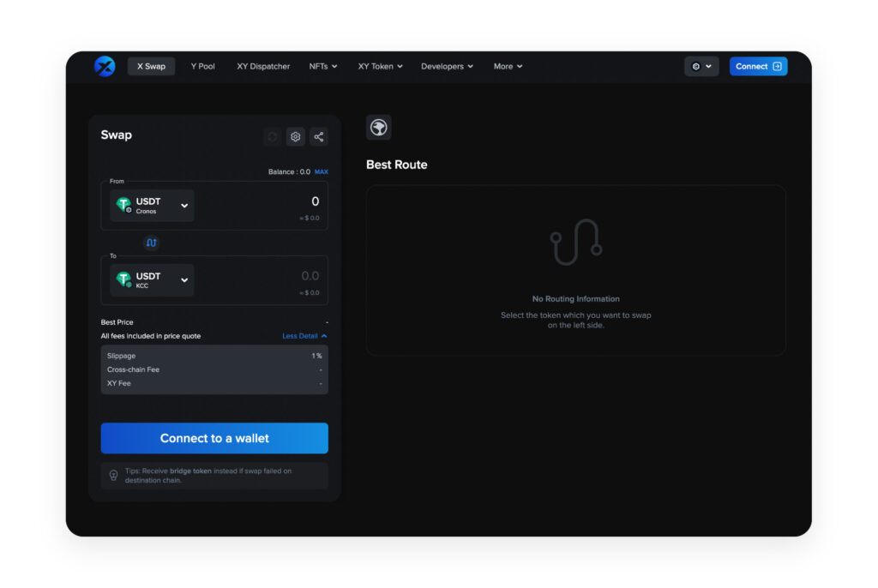The image size is (878, 588).
Task: Expand the XY Token menu
Action: point(380,66)
